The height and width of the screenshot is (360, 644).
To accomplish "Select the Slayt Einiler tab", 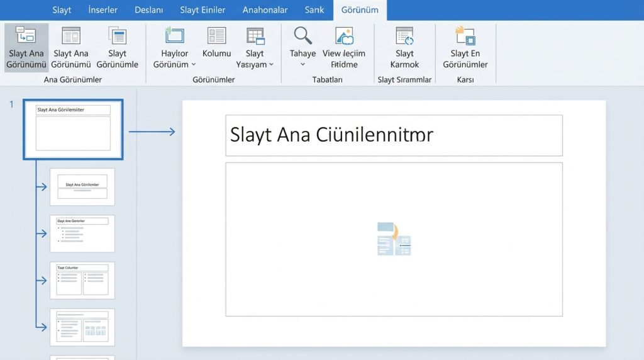I will tap(203, 10).
